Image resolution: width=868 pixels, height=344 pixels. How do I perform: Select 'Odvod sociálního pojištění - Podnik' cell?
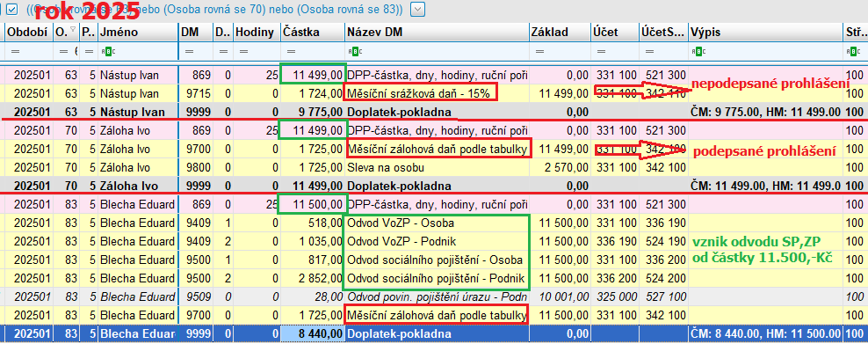(437, 278)
